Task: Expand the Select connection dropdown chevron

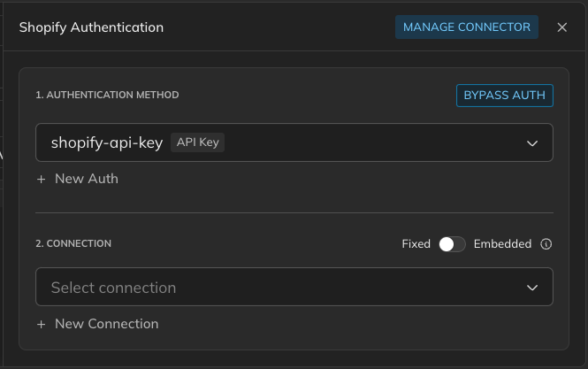Action: pos(532,288)
